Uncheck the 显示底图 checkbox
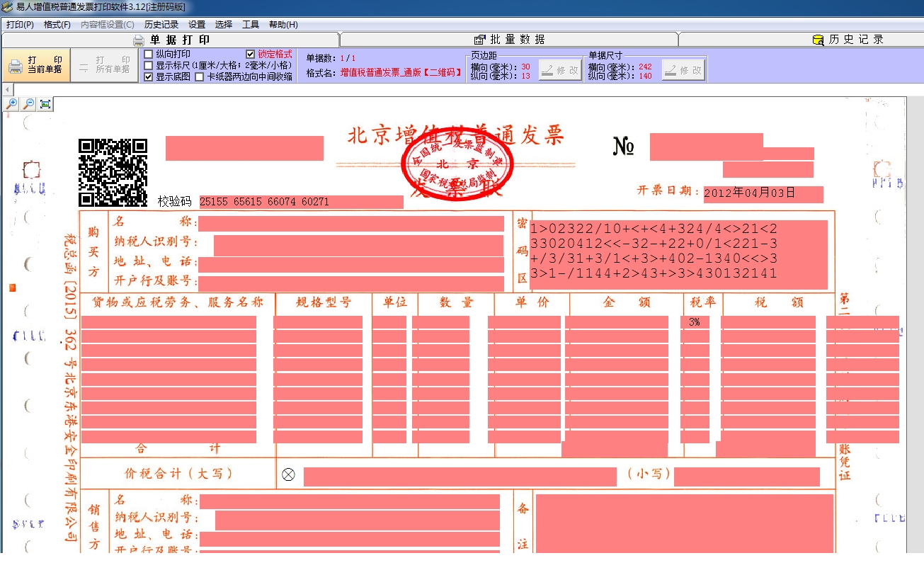The image size is (924, 575). pyautogui.click(x=148, y=76)
